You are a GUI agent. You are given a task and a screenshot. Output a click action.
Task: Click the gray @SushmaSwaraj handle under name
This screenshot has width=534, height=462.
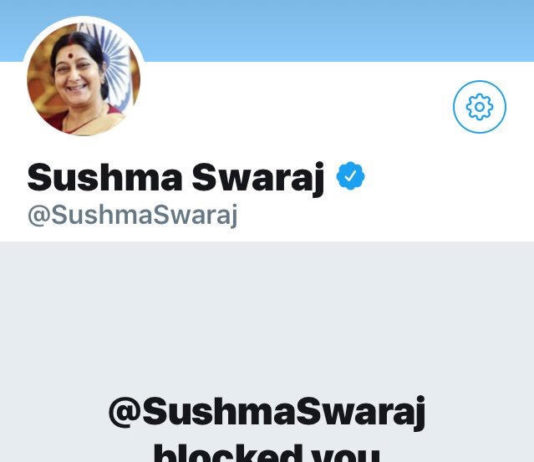click(x=132, y=215)
